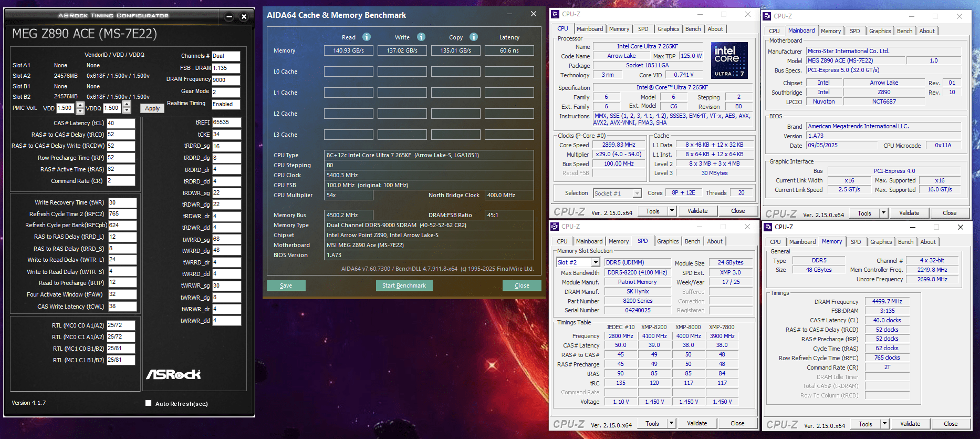Click the tREFI value field
Viewport: 980px width, 439px height.
[226, 122]
